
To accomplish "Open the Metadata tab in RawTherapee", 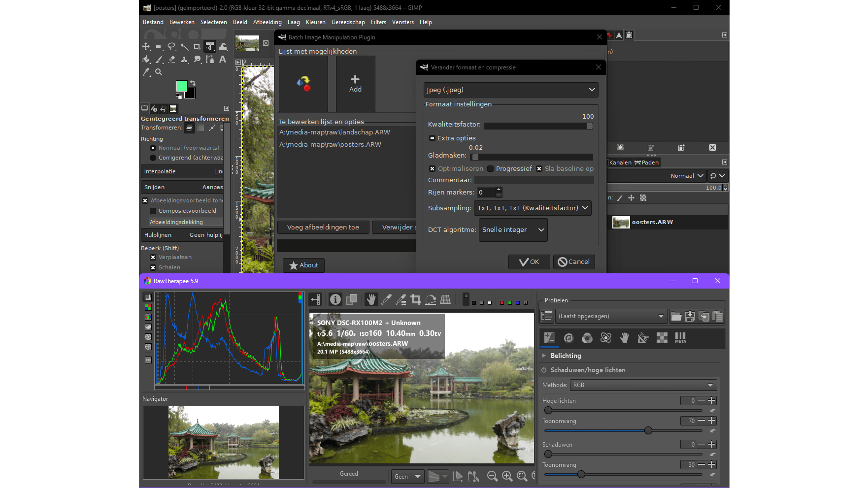I will tap(680, 338).
